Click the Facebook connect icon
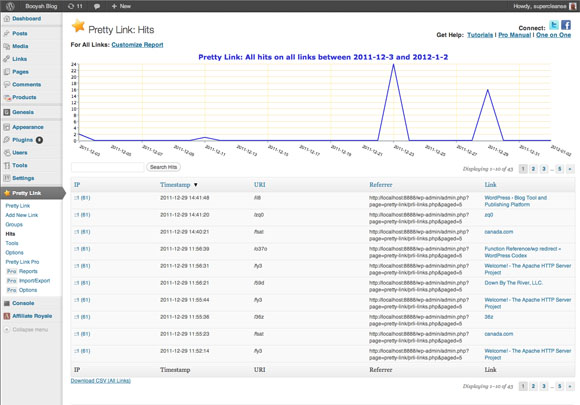 (566, 25)
